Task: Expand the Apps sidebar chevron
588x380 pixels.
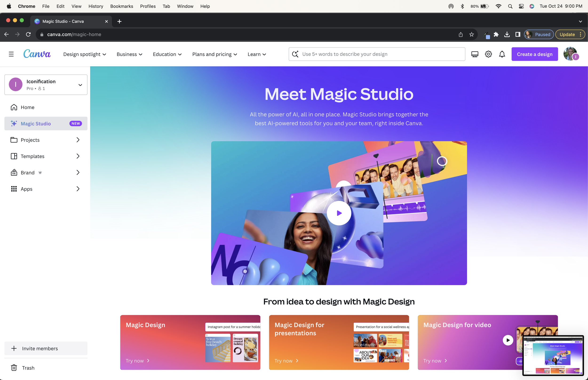Action: click(78, 189)
